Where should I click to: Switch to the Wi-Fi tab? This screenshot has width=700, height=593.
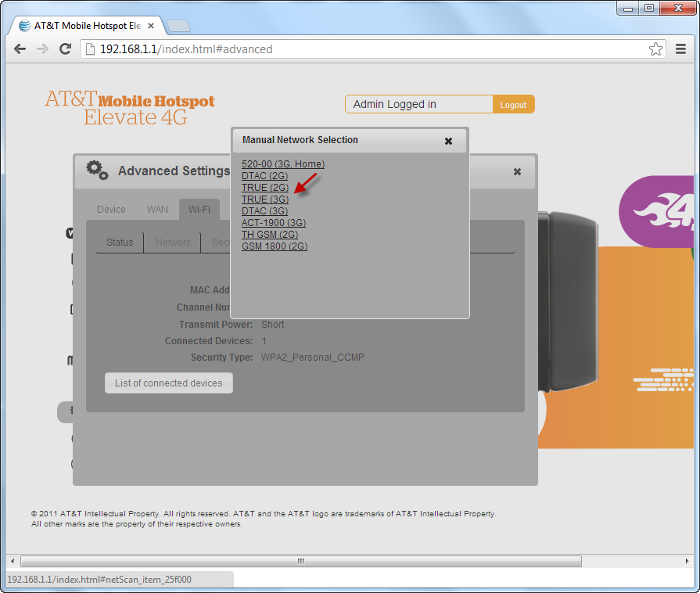tap(199, 210)
